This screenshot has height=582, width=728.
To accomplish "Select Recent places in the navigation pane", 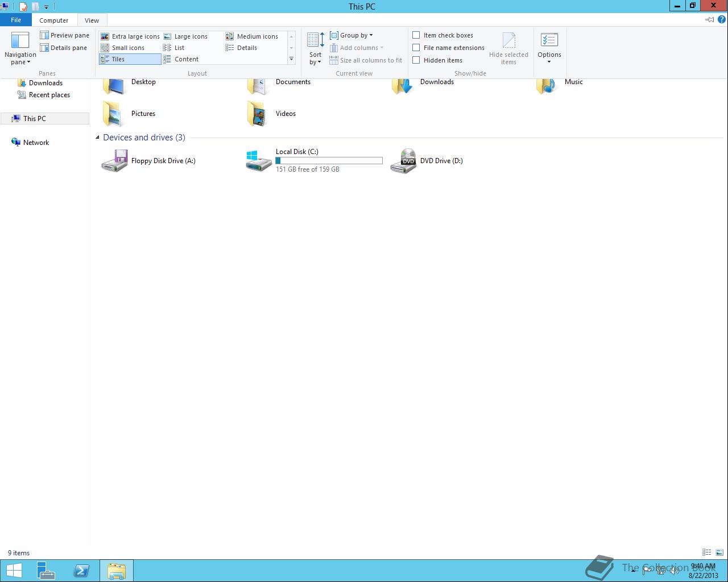I will (x=49, y=95).
